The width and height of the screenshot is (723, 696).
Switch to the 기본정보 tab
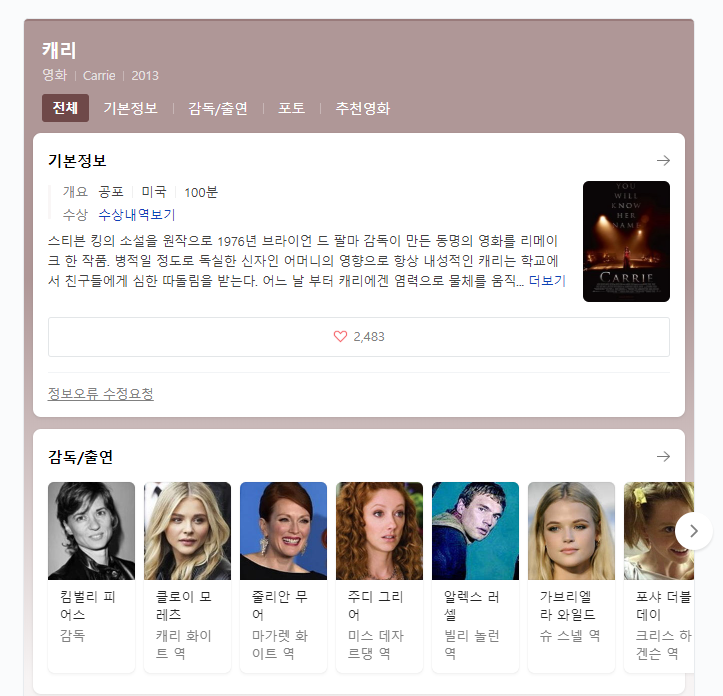[x=130, y=108]
